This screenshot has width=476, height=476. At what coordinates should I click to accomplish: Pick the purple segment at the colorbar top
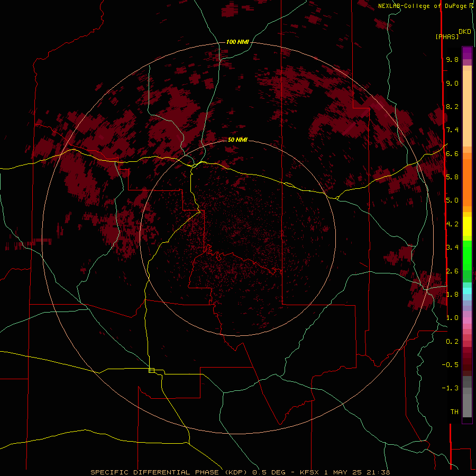point(467,53)
